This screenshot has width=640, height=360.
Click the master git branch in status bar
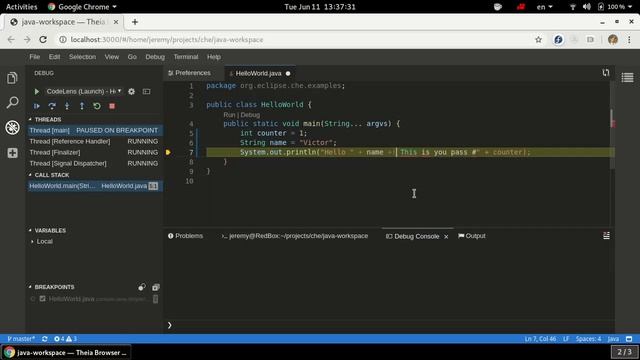[21, 339]
